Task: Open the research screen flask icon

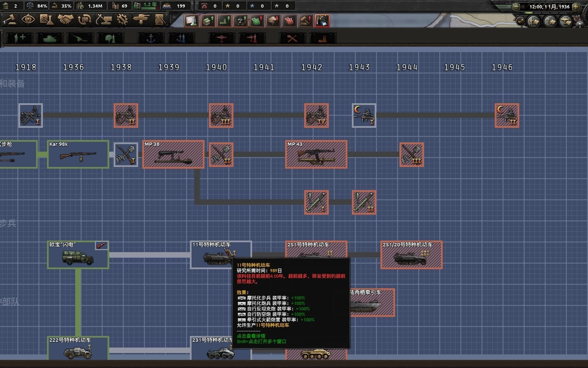Action: coord(46,20)
